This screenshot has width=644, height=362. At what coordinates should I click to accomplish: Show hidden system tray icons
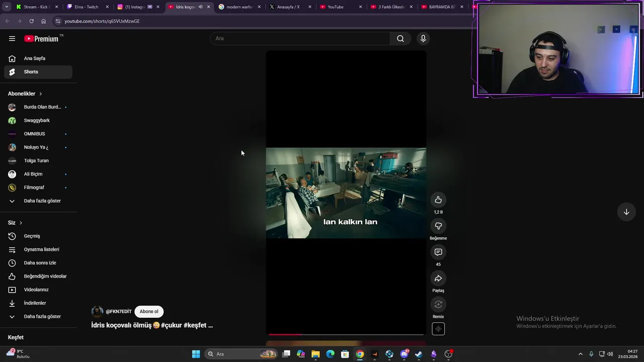click(x=580, y=354)
